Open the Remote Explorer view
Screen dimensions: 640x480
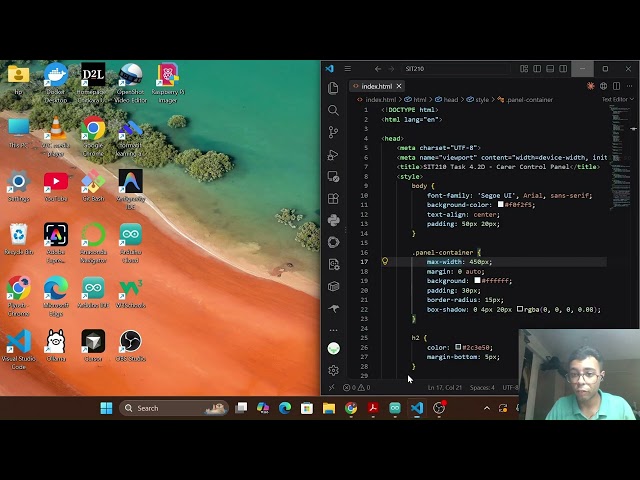333,177
